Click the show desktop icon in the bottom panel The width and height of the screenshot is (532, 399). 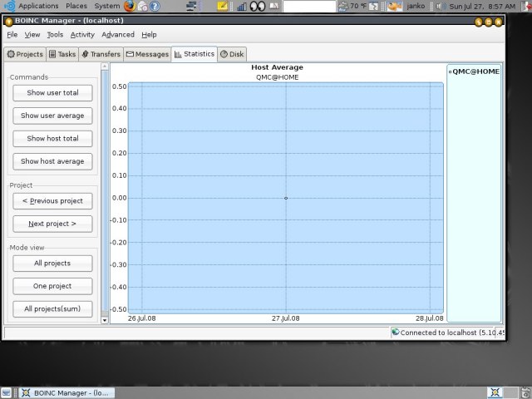[7, 392]
